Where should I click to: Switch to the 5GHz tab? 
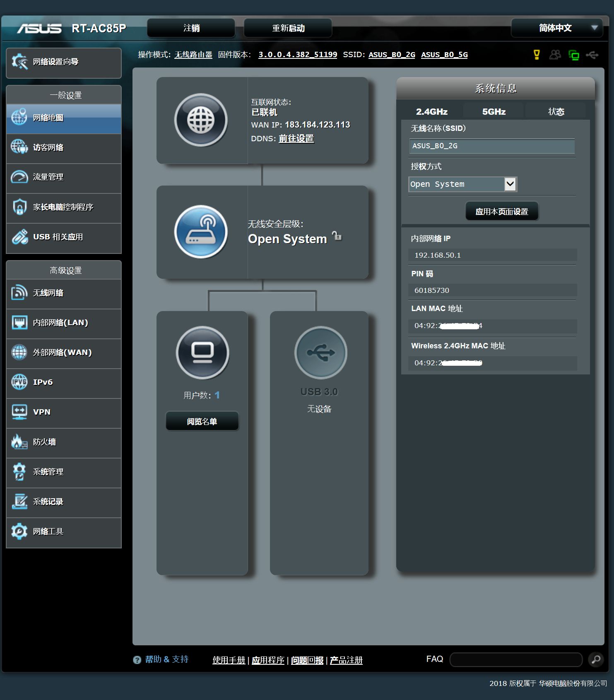[x=494, y=112]
